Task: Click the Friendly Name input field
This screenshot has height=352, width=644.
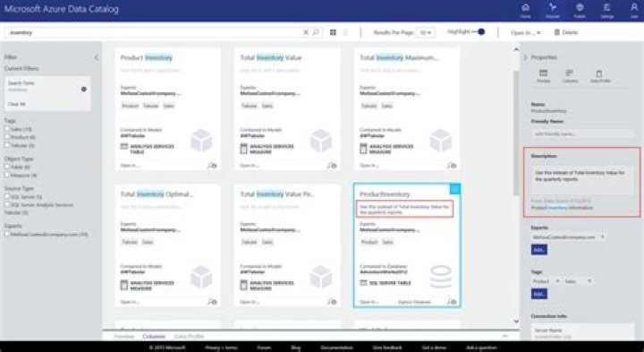Action: pyautogui.click(x=582, y=133)
